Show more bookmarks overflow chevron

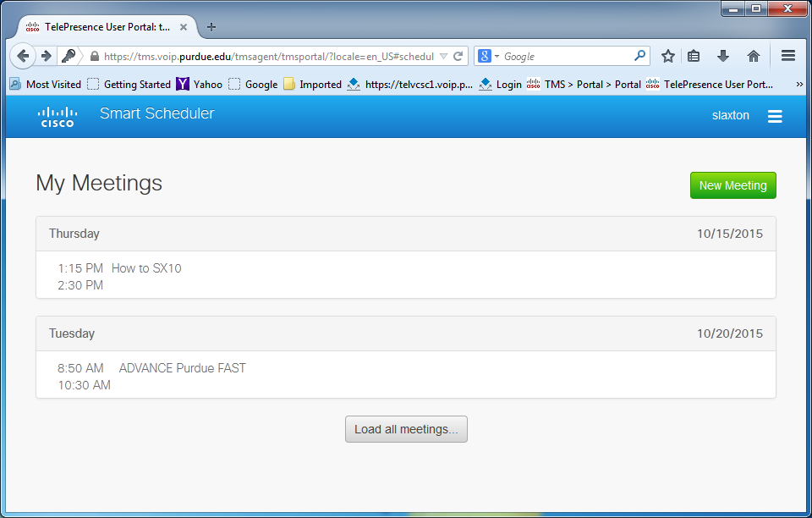[x=799, y=85]
